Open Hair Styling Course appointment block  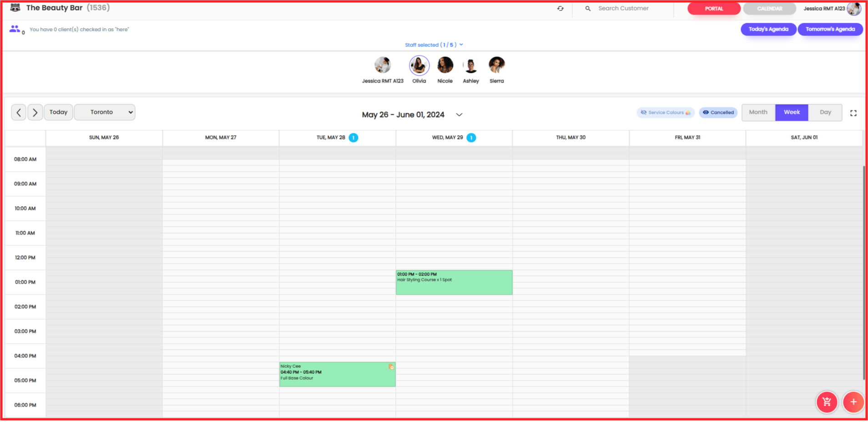point(454,282)
